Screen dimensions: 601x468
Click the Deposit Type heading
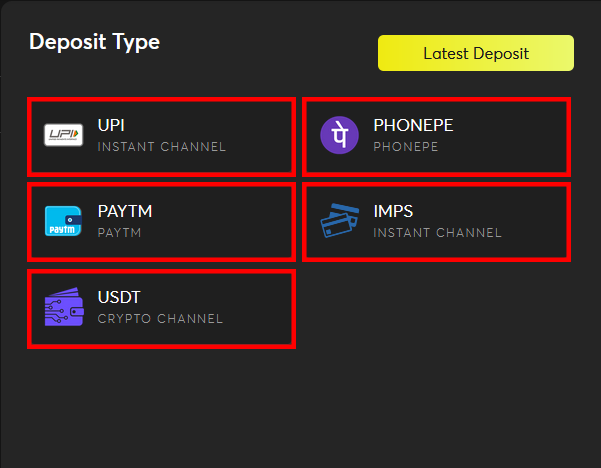point(94,42)
